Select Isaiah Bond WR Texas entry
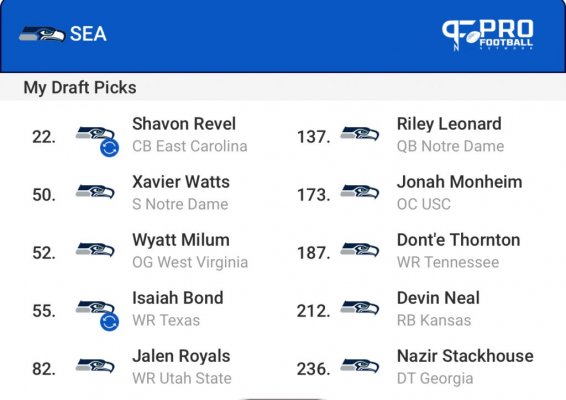566x400 pixels. coord(178,309)
